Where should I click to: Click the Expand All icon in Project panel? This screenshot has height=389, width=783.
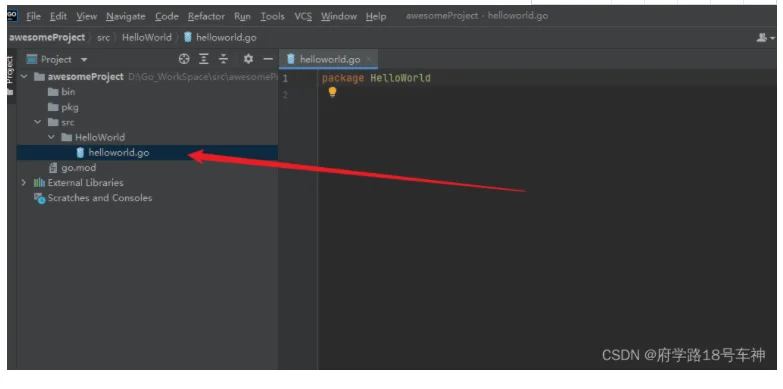click(x=204, y=59)
